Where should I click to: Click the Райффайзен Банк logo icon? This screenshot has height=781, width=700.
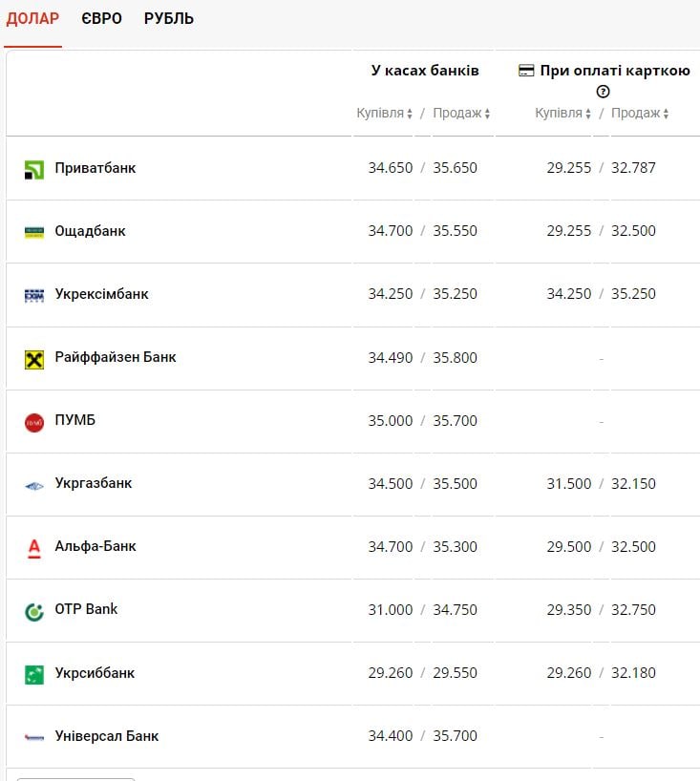[34, 359]
